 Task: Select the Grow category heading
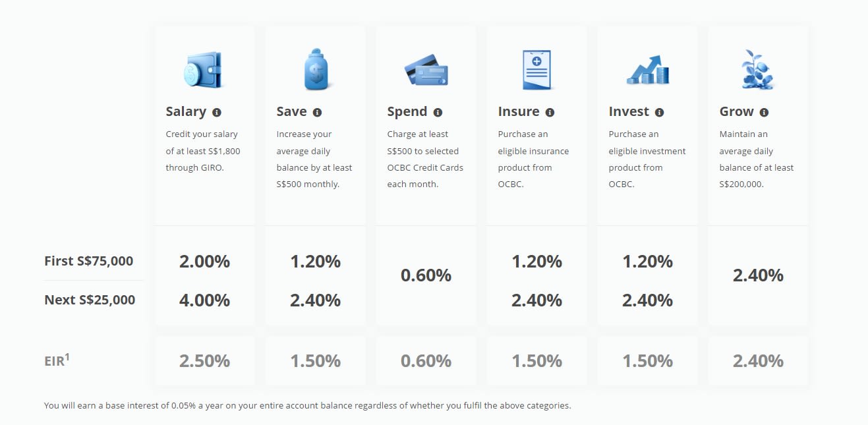pyautogui.click(x=736, y=112)
